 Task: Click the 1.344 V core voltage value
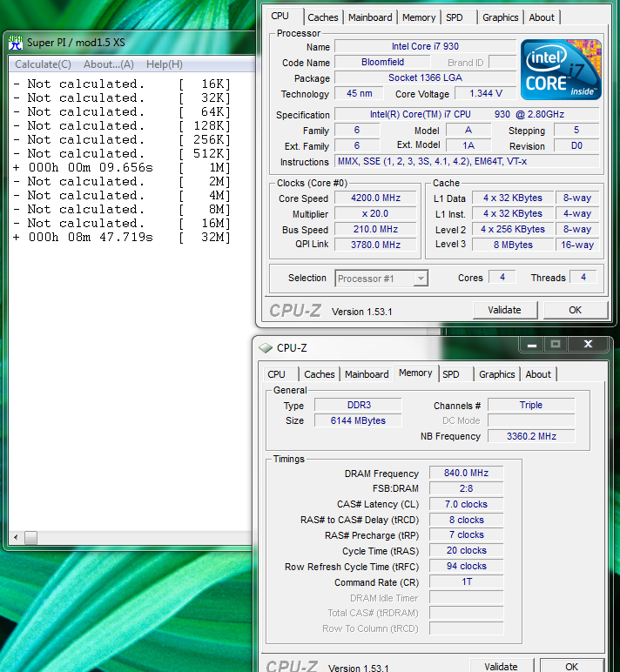pyautogui.click(x=485, y=93)
